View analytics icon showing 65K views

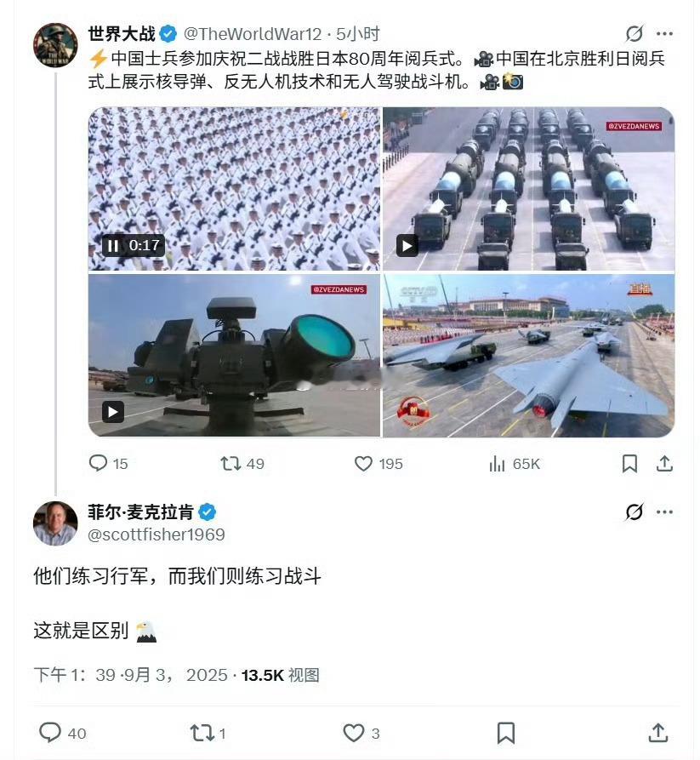(x=497, y=464)
